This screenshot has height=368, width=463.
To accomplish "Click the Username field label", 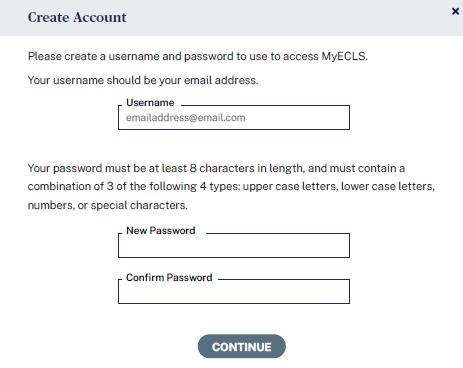I will click(150, 103).
